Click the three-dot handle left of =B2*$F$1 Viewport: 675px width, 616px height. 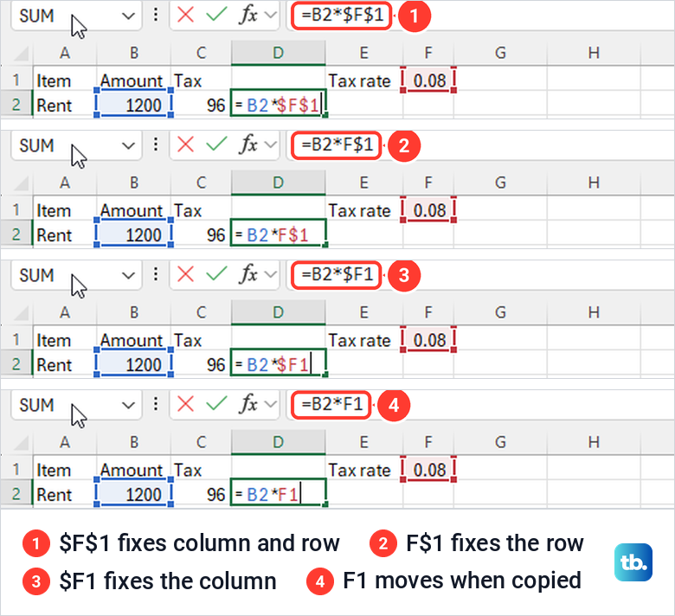[156, 15]
